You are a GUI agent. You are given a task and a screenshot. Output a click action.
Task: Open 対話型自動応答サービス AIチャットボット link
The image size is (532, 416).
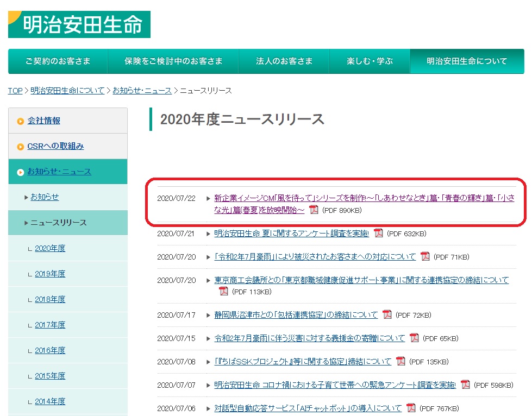pos(308,408)
